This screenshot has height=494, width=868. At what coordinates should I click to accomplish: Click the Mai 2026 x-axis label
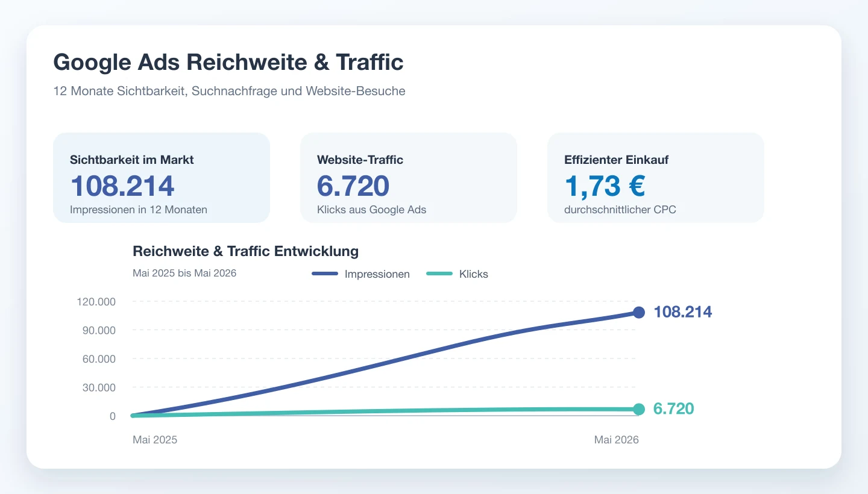click(x=617, y=440)
